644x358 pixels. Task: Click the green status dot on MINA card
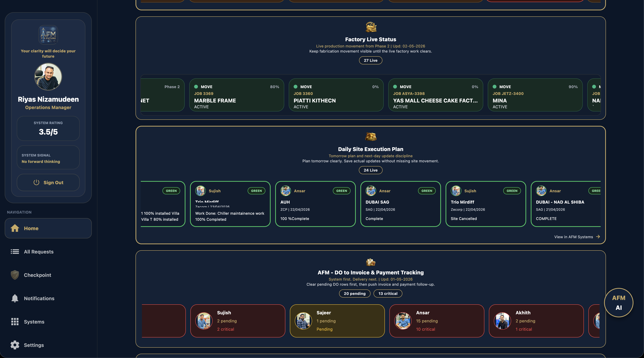click(495, 87)
